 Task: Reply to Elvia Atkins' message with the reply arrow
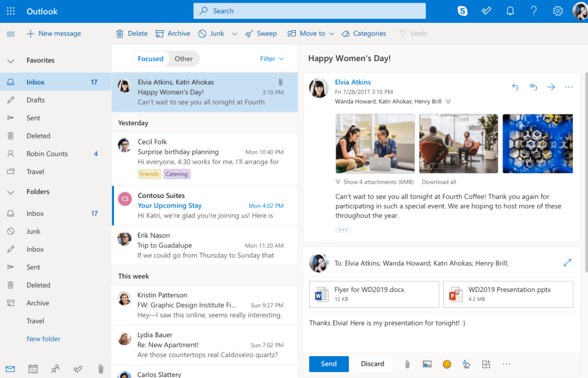click(515, 87)
